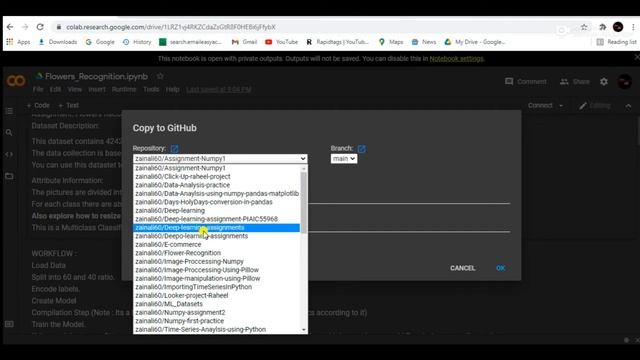Open the YouTube bookmark

(x=282, y=42)
